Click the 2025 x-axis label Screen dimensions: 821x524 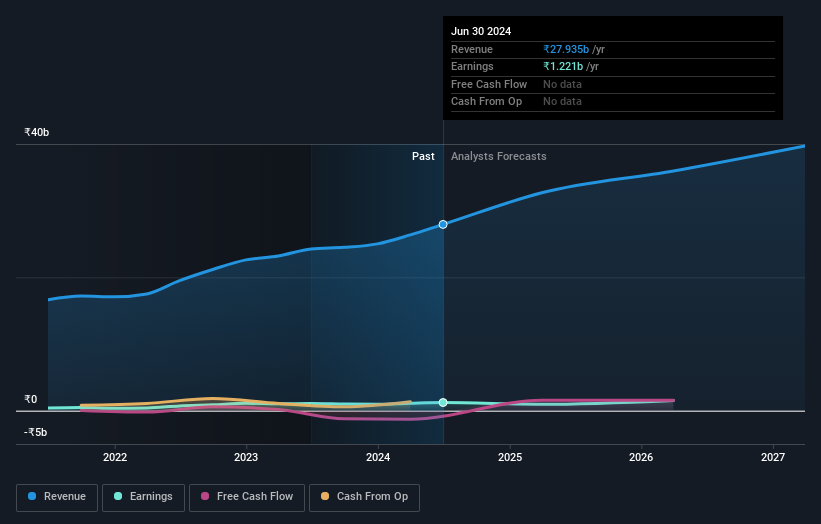pyautogui.click(x=510, y=457)
